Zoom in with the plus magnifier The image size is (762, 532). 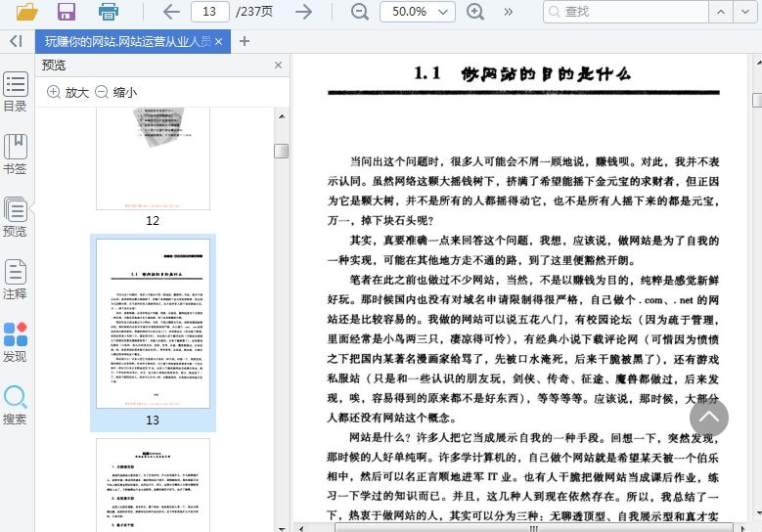(474, 11)
